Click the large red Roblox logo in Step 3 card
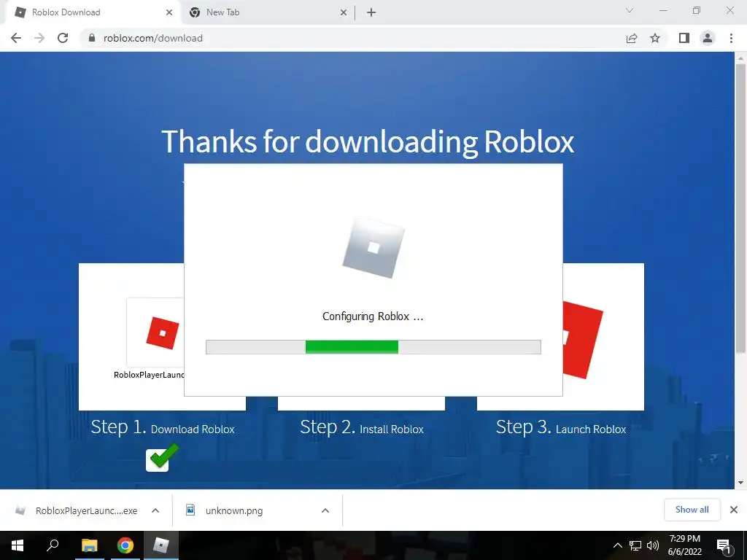This screenshot has height=560, width=747. 583,340
